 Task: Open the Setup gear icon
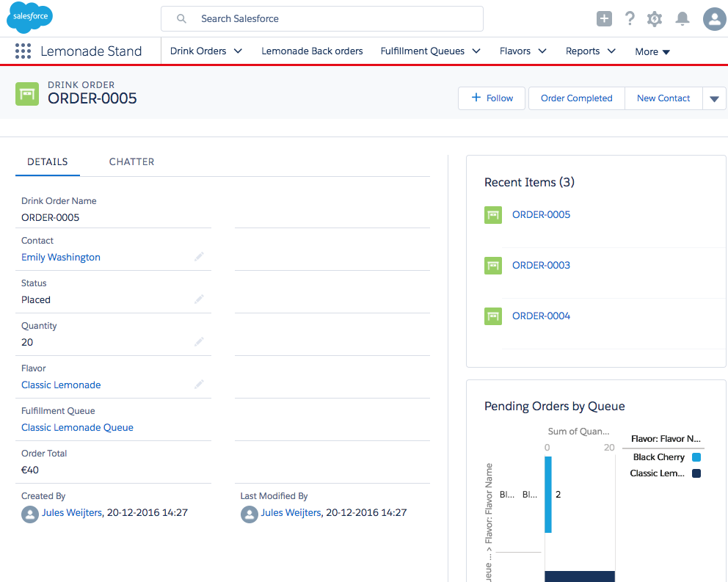655,19
